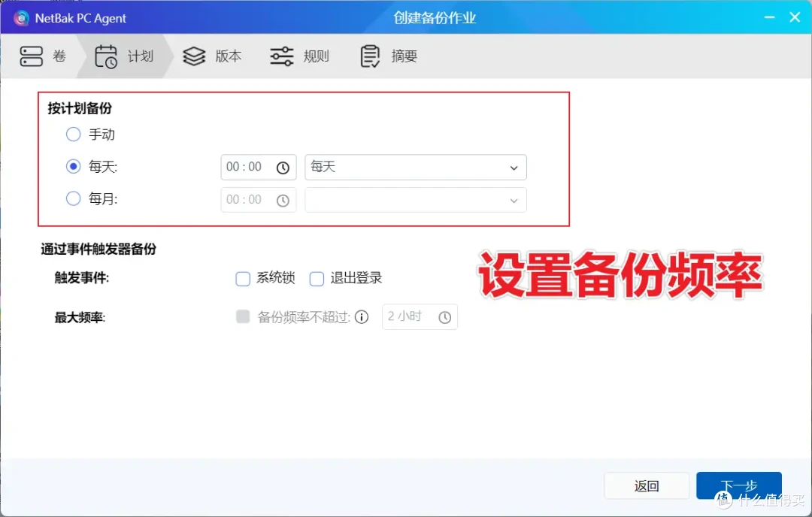
Task: Select the 每月 radio option
Action: (74, 198)
